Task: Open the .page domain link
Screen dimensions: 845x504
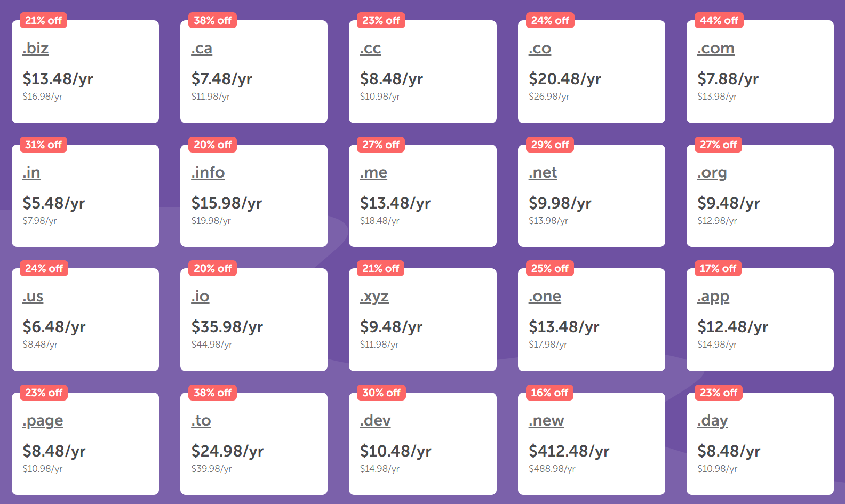Action: click(x=43, y=421)
